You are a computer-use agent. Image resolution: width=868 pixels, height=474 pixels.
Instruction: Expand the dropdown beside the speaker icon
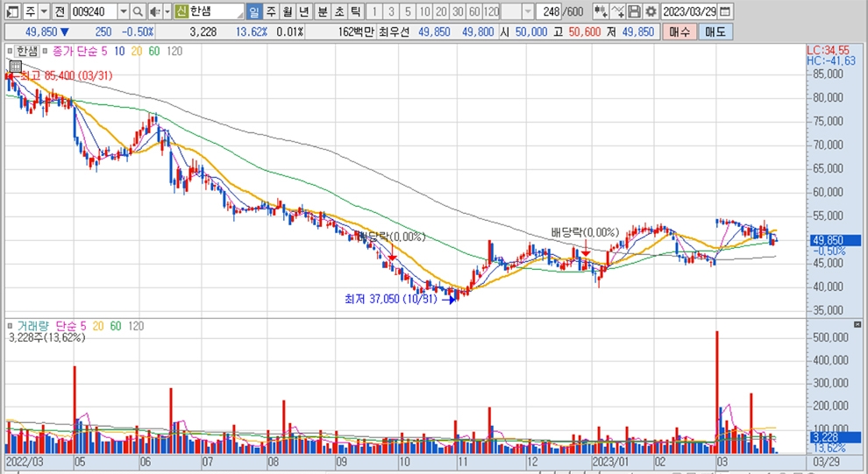tap(166, 11)
